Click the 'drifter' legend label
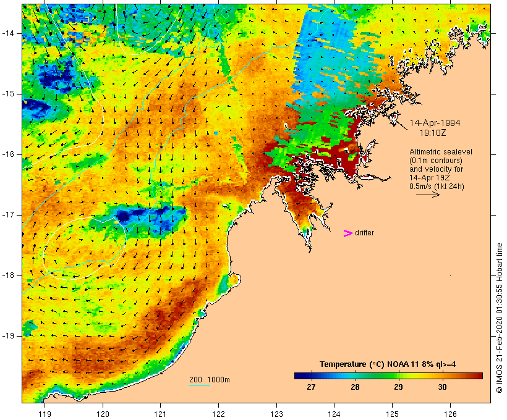This screenshot has width=507, height=420. click(364, 233)
